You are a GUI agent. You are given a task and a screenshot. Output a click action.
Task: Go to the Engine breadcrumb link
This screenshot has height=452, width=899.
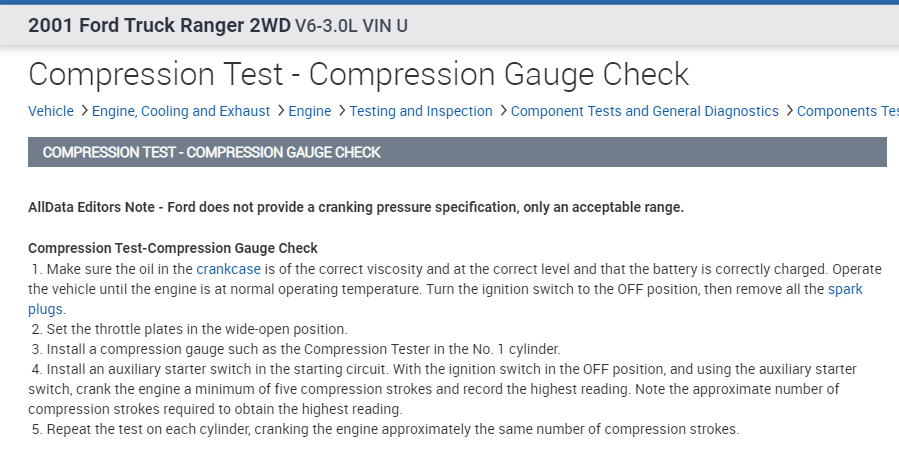[x=309, y=111]
